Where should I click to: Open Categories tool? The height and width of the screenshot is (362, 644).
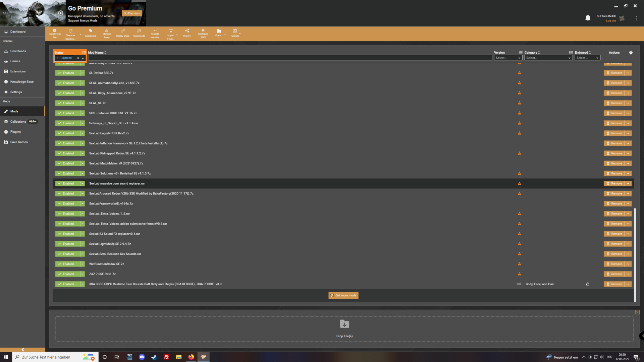91,33
